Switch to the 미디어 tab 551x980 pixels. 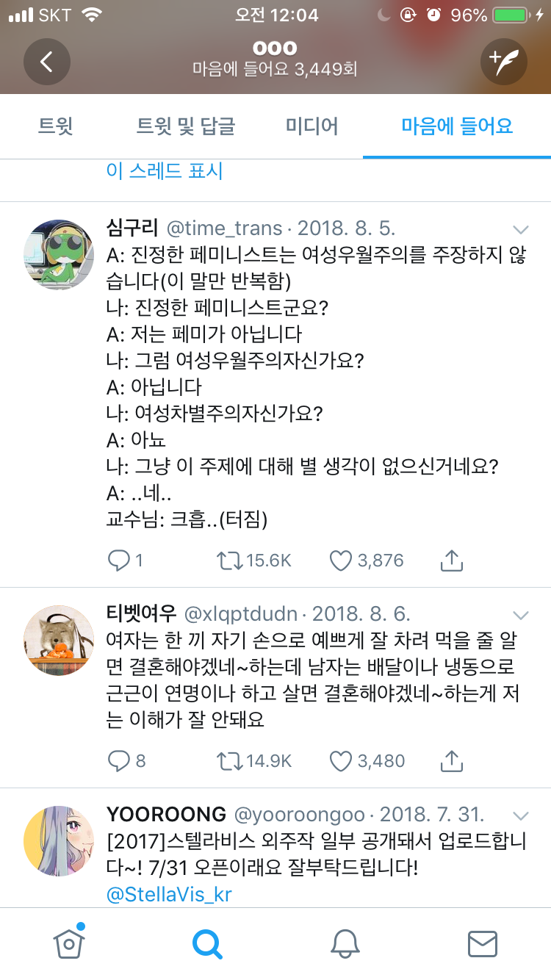312,126
